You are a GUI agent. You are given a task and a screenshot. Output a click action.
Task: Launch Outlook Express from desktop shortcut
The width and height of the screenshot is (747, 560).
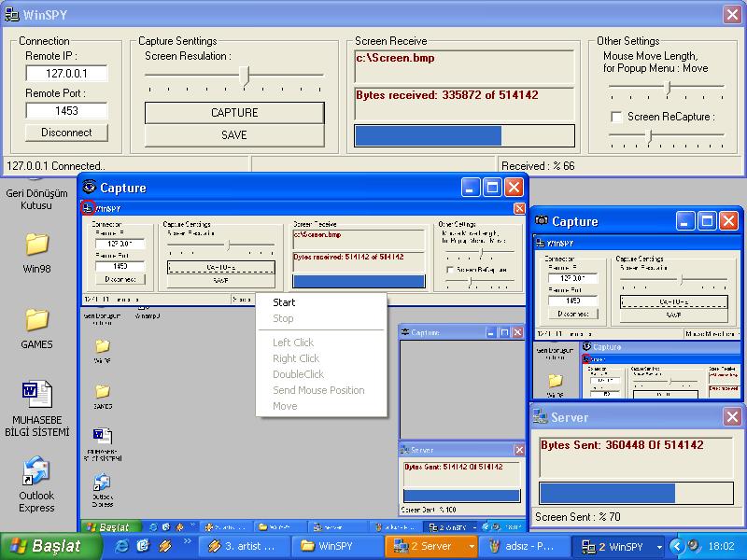tap(37, 471)
